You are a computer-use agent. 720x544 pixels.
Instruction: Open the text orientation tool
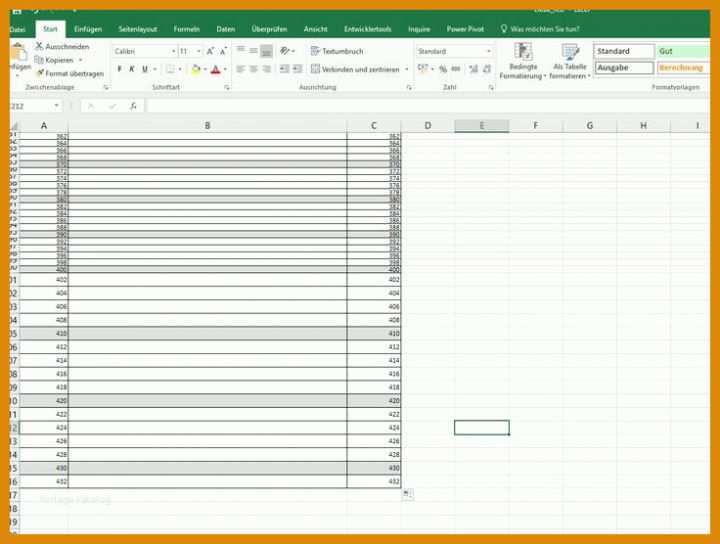click(x=285, y=50)
